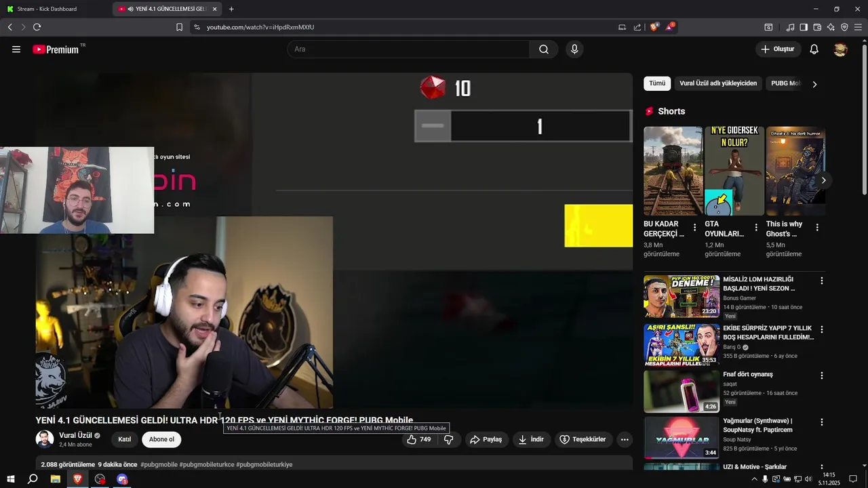Screen dimensions: 868x488
Task: Open options for Fnaf dört oynanış video
Action: 822,375
